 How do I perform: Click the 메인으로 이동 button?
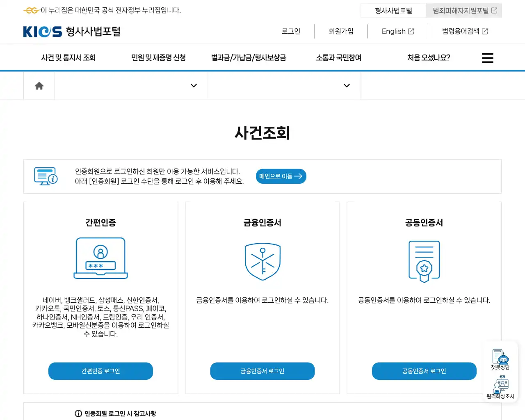pos(281,176)
